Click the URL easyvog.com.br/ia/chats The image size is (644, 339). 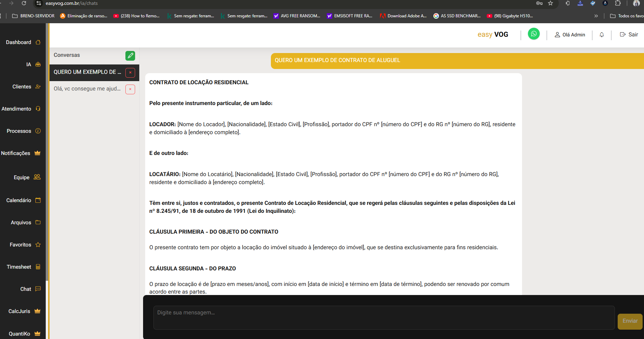tap(72, 3)
